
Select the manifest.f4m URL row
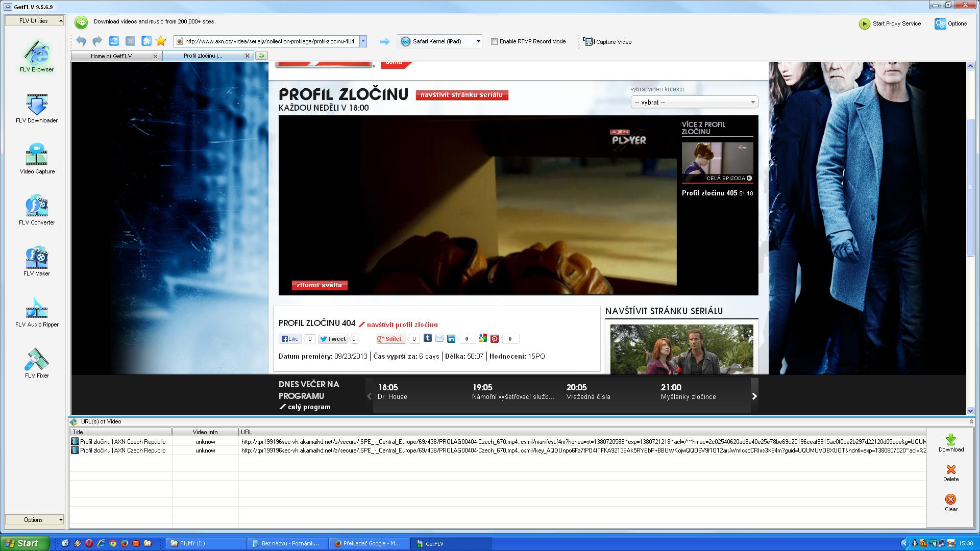[498, 442]
